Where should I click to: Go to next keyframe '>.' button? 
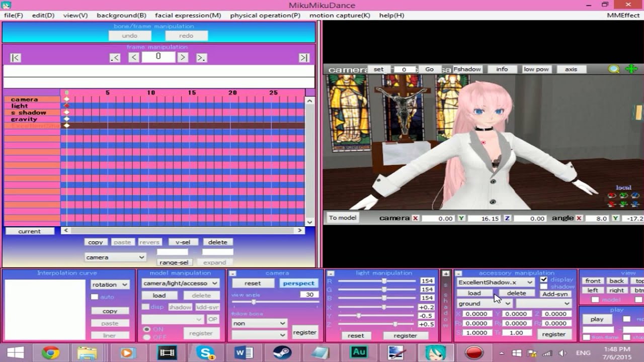(x=201, y=58)
